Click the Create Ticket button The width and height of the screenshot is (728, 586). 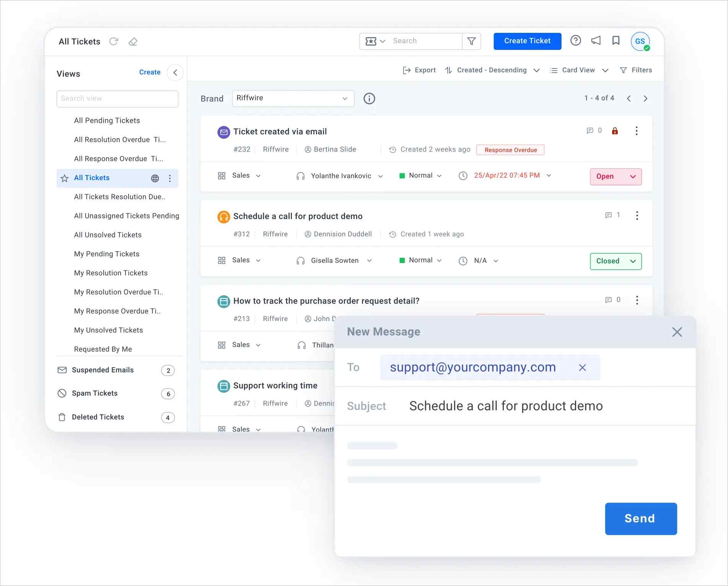pos(527,41)
